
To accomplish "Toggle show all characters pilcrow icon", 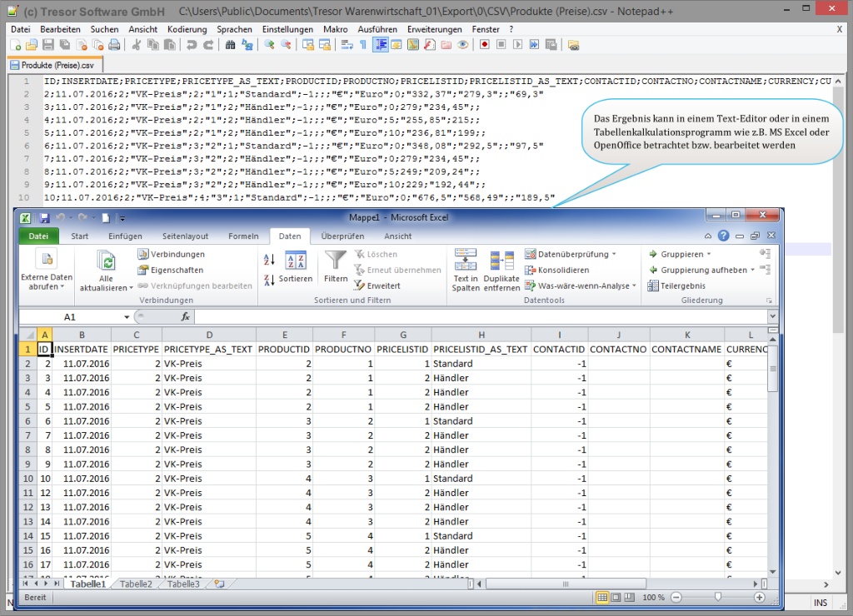I will (362, 45).
